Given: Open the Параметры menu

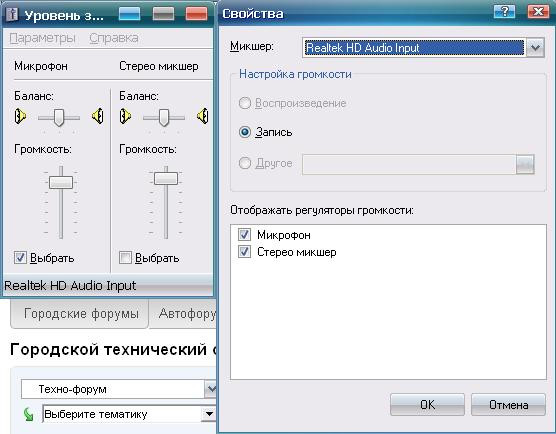Looking at the screenshot, I should pyautogui.click(x=43, y=38).
